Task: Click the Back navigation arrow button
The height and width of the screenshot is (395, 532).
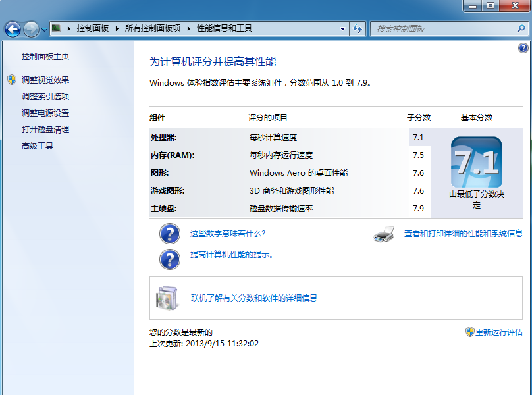Action: 13,29
